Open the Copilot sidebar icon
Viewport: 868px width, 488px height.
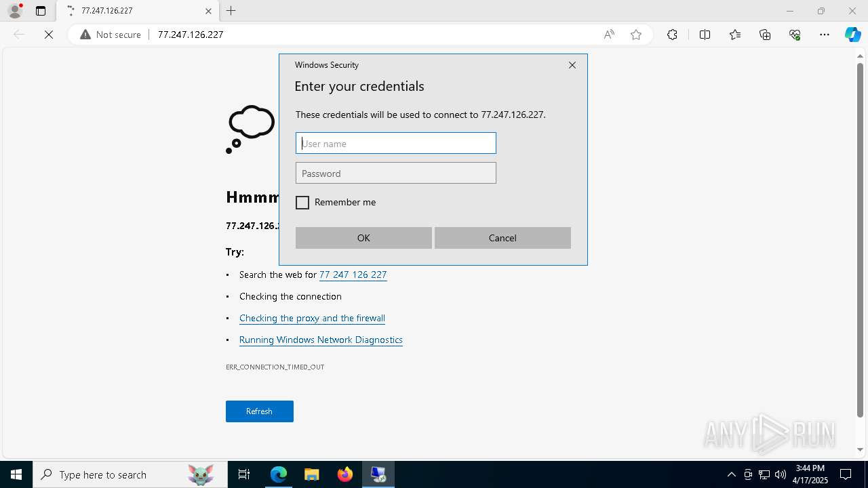(852, 35)
